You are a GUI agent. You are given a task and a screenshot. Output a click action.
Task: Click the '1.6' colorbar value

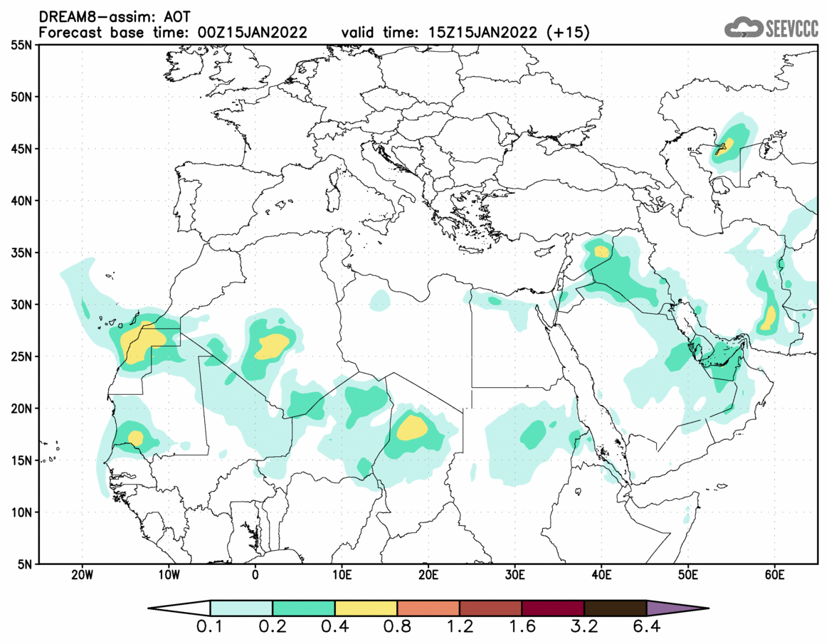pos(522,628)
